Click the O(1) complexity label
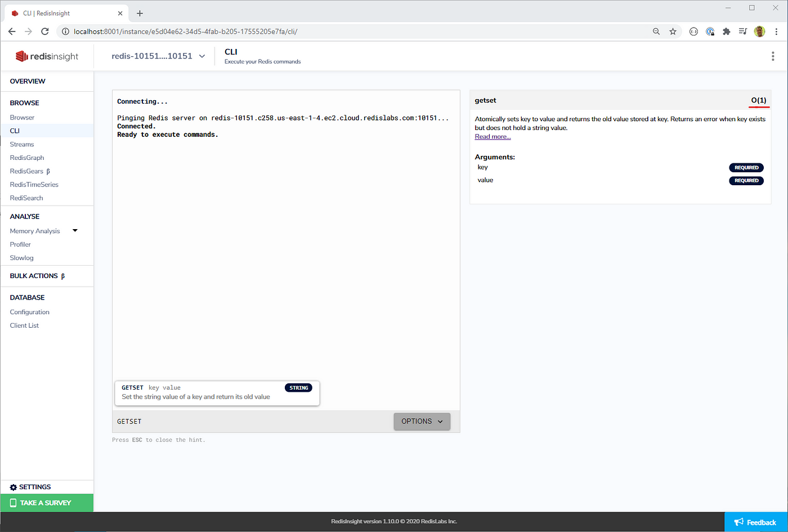The width and height of the screenshot is (788, 532). [x=759, y=100]
